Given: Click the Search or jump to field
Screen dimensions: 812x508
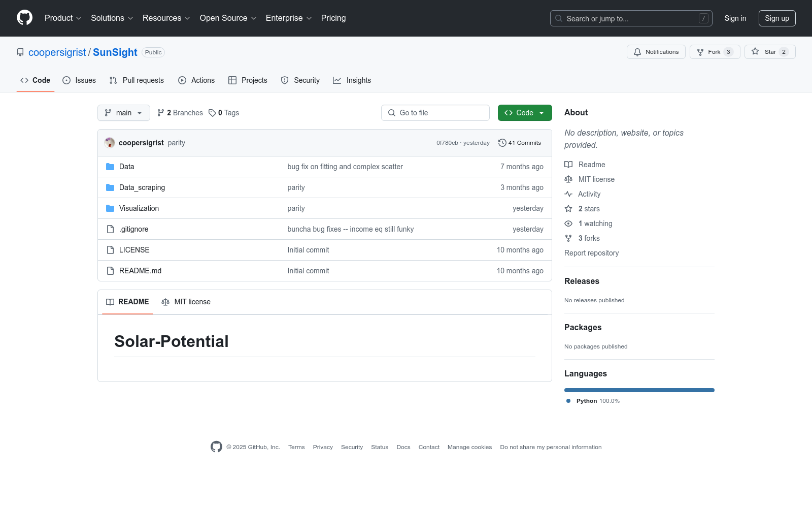Looking at the screenshot, I should (x=631, y=18).
